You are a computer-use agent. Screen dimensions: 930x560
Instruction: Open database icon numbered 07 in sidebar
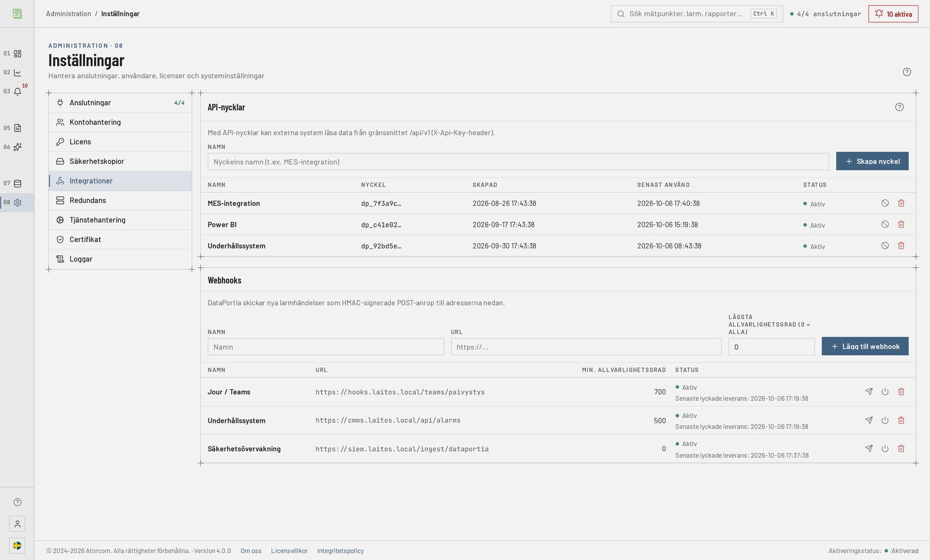point(17,183)
